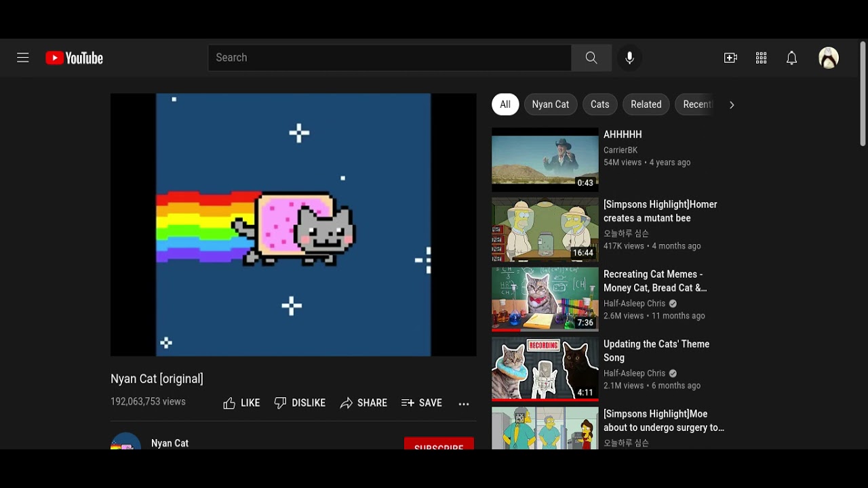868x488 pixels.
Task: Select the Cats filter chip
Action: click(x=599, y=104)
